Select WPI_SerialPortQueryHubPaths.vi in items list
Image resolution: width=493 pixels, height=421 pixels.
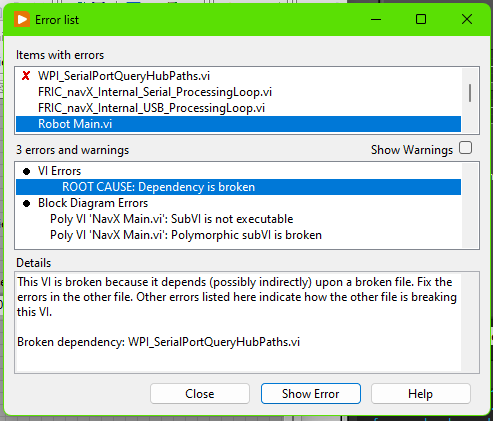click(238, 76)
